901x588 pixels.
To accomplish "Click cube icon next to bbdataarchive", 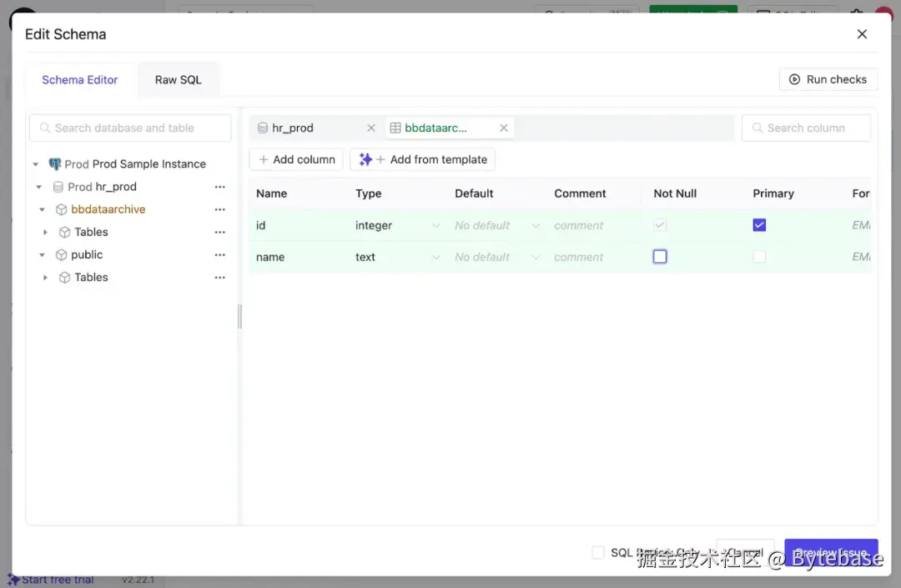I will (x=62, y=209).
